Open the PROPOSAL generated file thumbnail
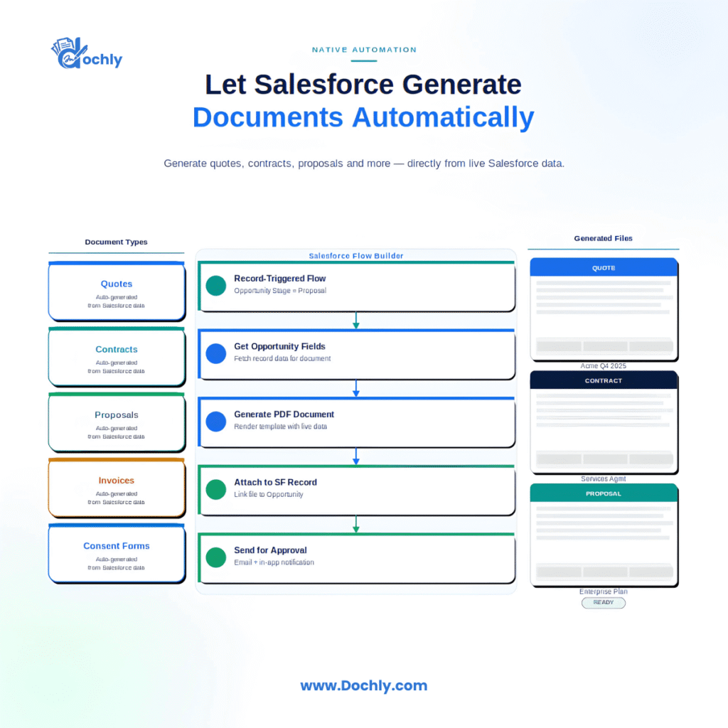Viewport: 728px width, 728px height. coord(604,535)
